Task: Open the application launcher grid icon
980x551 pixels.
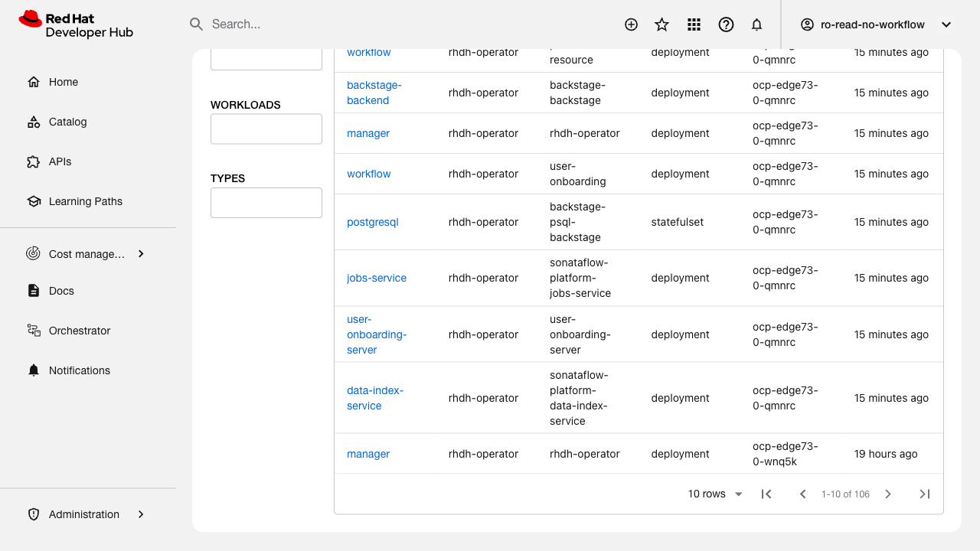Action: pos(694,24)
